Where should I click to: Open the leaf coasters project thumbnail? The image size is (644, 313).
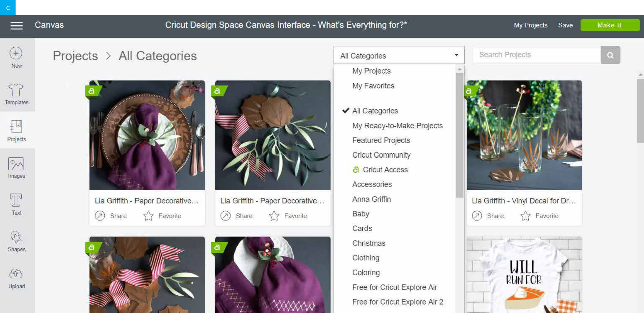pyautogui.click(x=273, y=135)
